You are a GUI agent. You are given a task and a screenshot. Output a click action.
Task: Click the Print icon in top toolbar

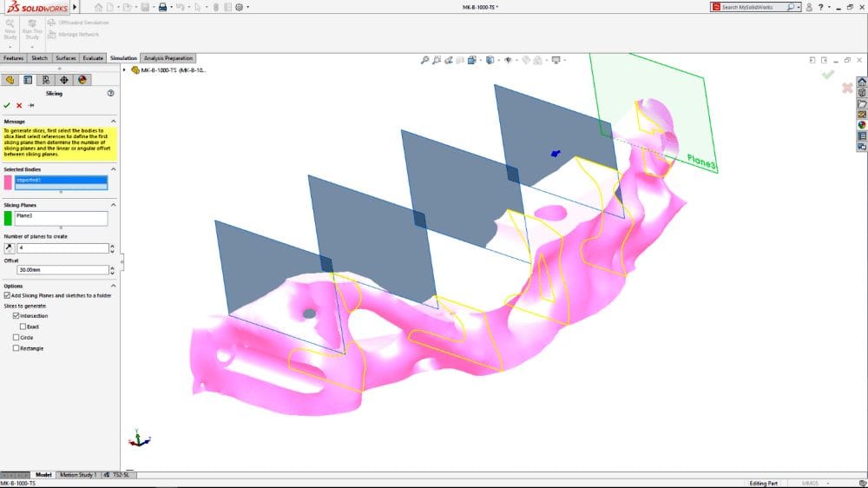point(162,7)
